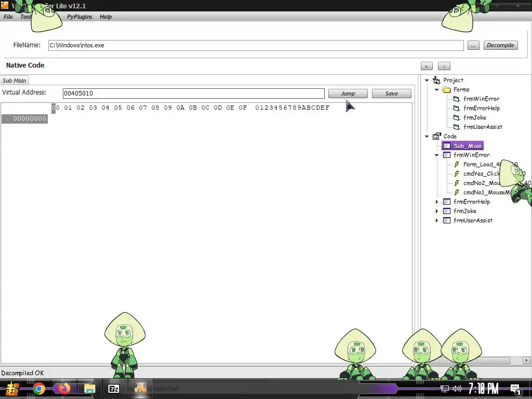
Task: Go forward with the > navigation button
Action: pyautogui.click(x=444, y=66)
